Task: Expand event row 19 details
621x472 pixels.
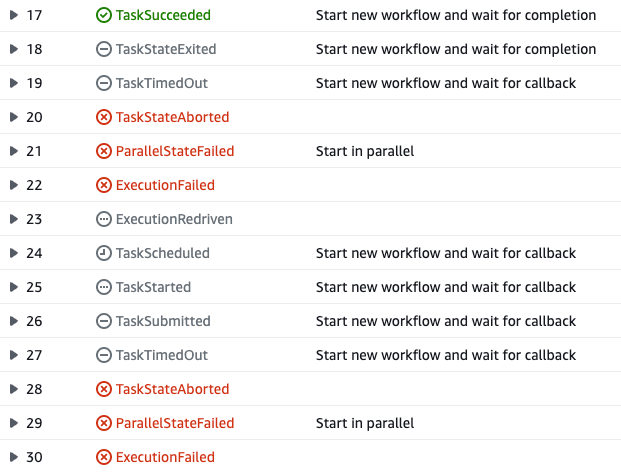Action: pyautogui.click(x=14, y=83)
